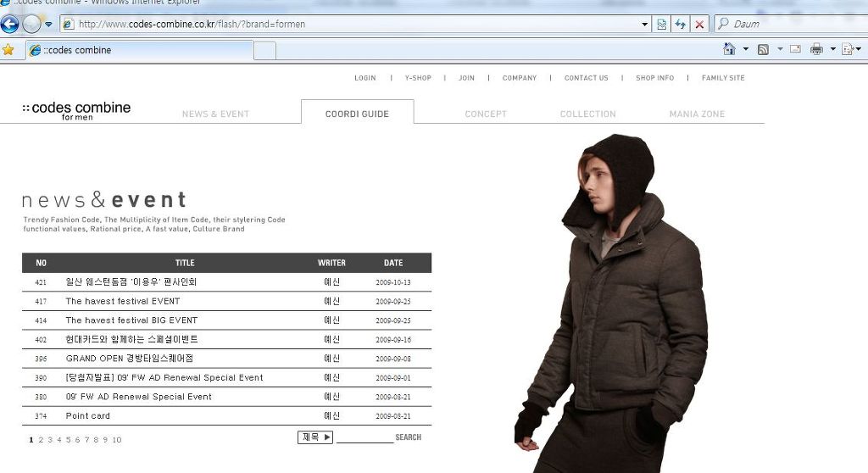Click the address bar URL field
This screenshot has width=868, height=473.
(350, 24)
